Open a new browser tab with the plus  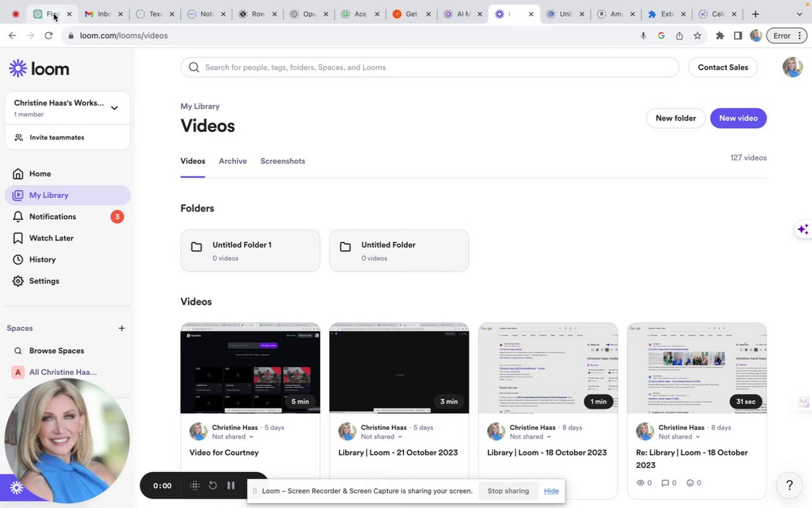pyautogui.click(x=756, y=14)
